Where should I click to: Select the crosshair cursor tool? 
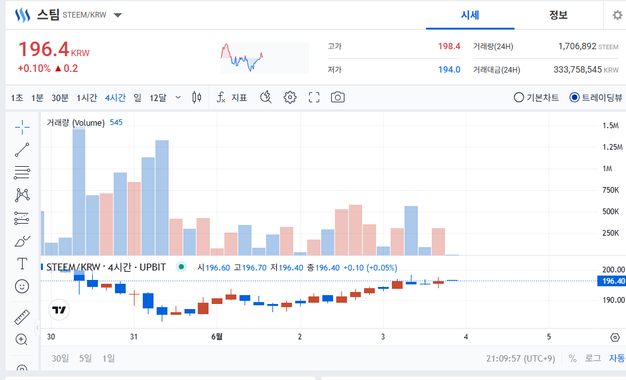(22, 127)
